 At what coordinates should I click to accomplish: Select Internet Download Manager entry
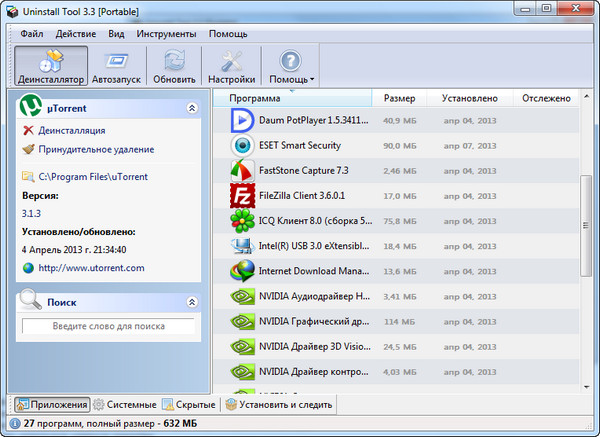pyautogui.click(x=396, y=271)
